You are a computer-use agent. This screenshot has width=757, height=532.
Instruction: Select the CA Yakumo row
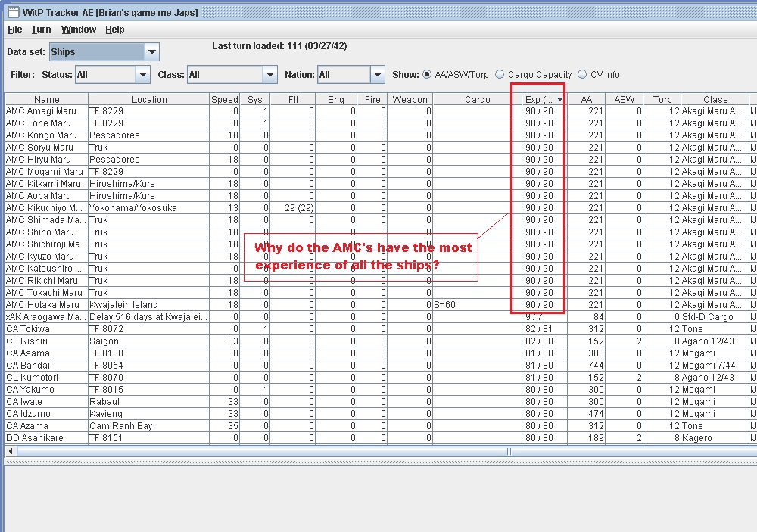[x=381, y=389]
